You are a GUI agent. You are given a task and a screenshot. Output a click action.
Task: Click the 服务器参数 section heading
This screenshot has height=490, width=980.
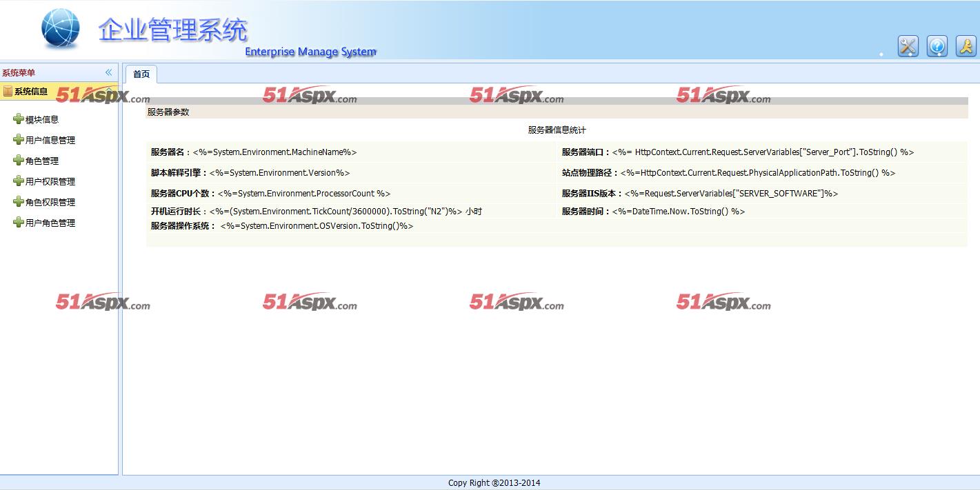coord(168,112)
